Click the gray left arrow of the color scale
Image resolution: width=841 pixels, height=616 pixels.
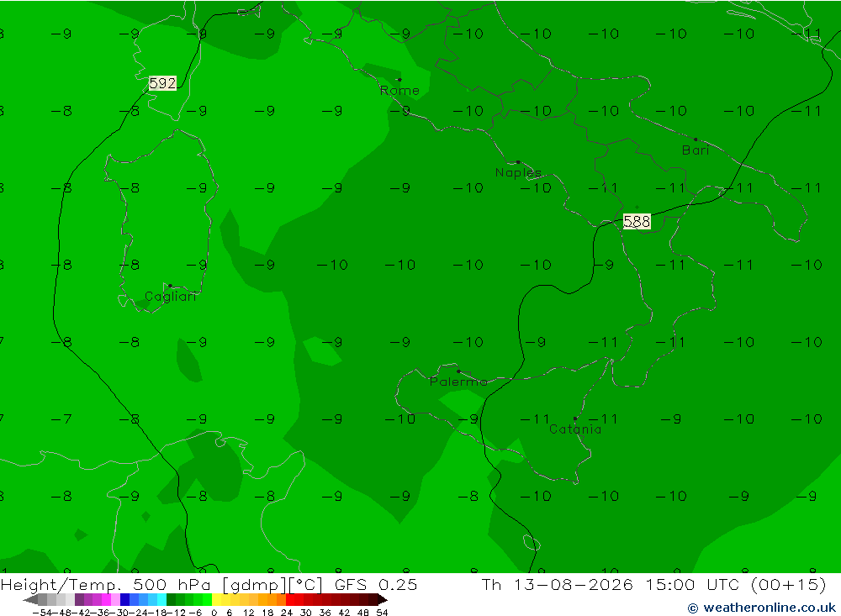(x=30, y=599)
